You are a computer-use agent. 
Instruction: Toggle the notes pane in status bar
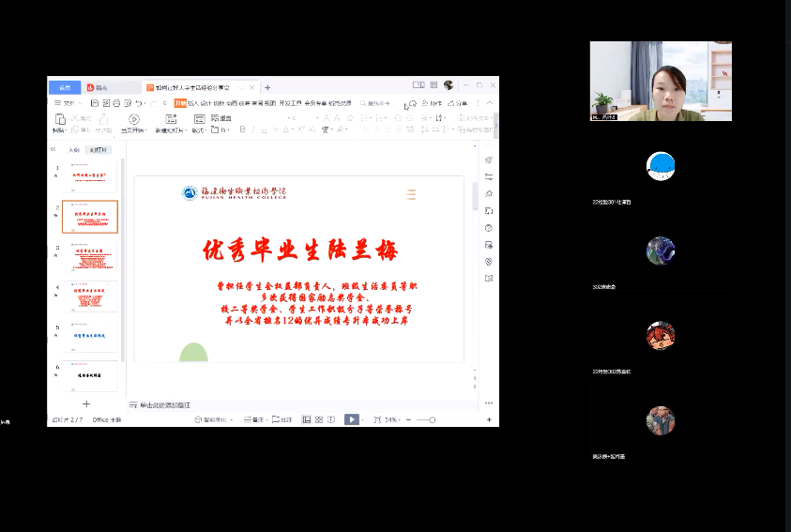tap(252, 420)
